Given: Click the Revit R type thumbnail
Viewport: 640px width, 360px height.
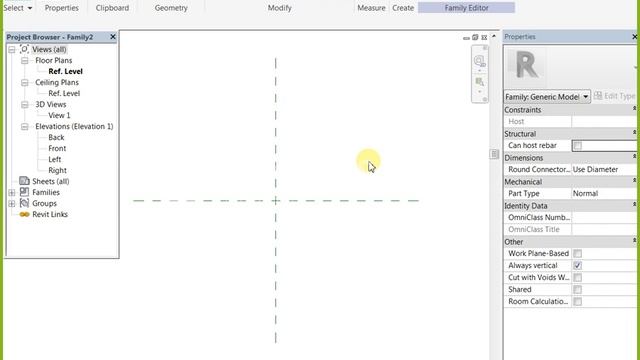Looking at the screenshot, I should [527, 65].
